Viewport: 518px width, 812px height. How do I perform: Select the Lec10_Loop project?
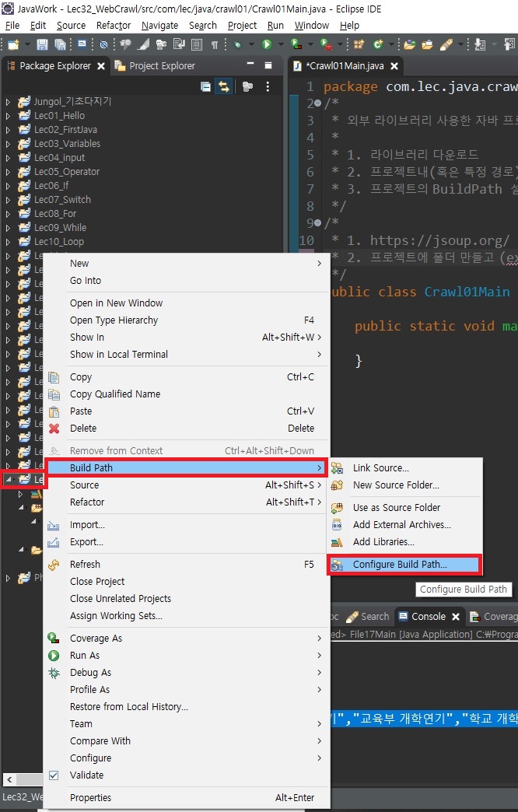click(58, 241)
